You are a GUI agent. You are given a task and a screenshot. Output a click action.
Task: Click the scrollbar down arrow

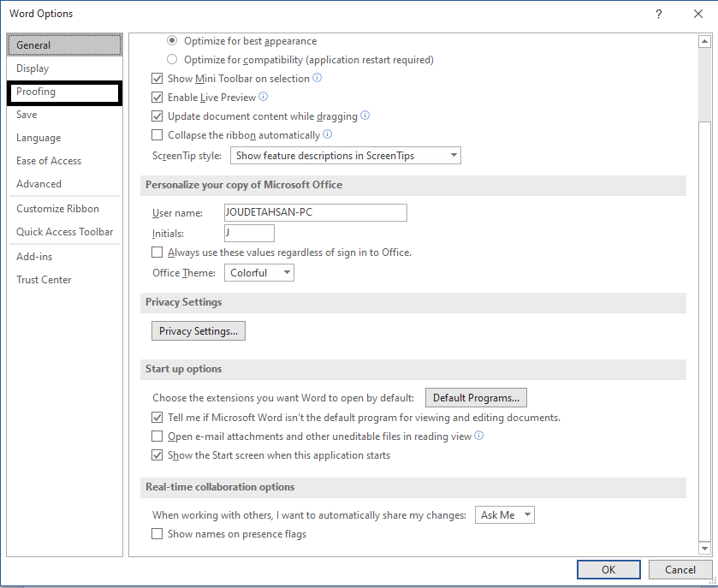(x=704, y=548)
